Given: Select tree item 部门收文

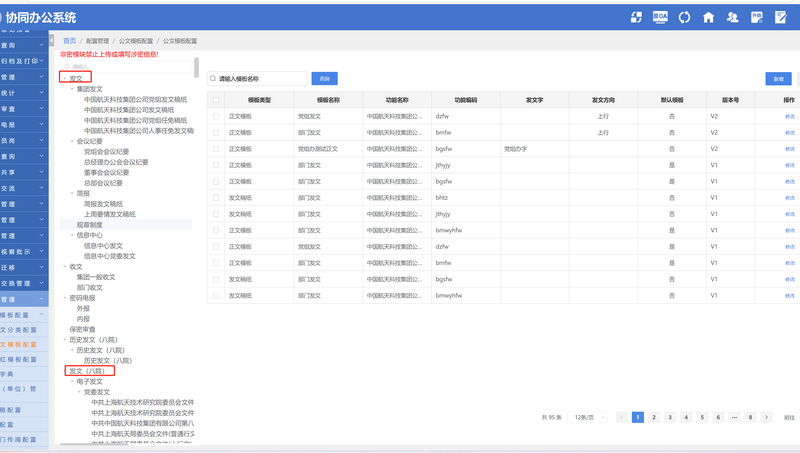Looking at the screenshot, I should pos(90,288).
